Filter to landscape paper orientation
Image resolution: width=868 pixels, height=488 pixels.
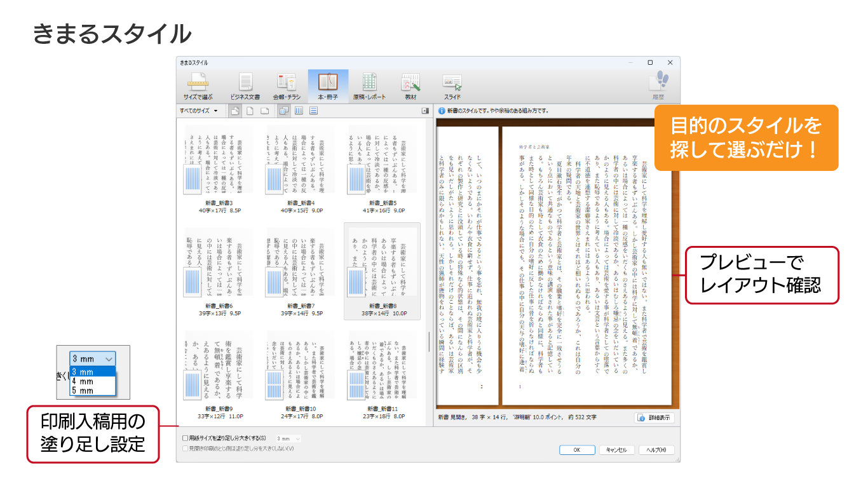264,111
